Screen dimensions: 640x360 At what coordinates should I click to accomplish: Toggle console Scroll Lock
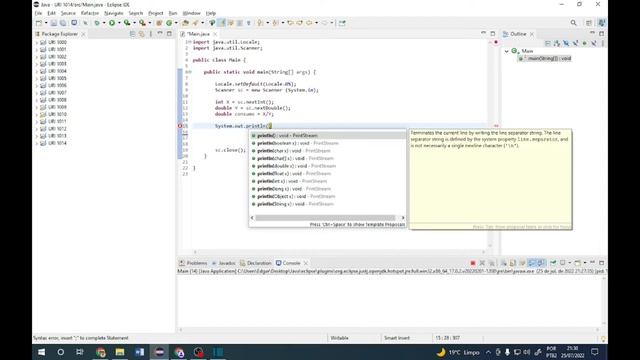pos(513,263)
